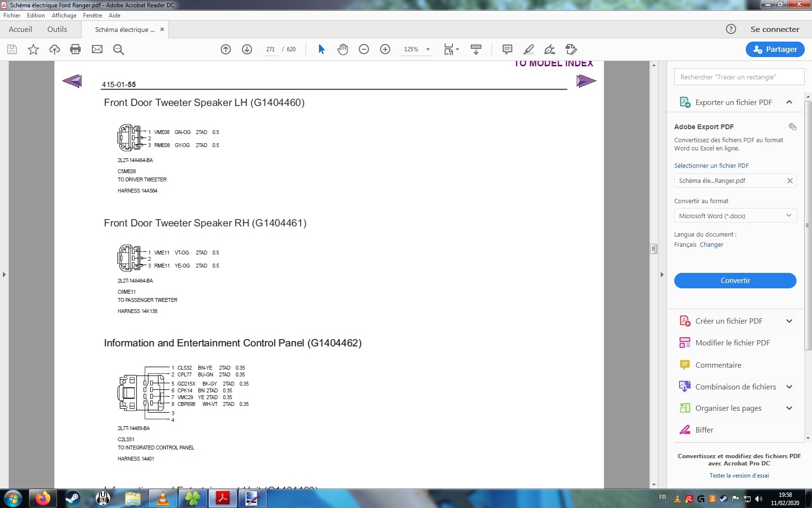Open the Affichage menu
812x508 pixels.
pyautogui.click(x=64, y=15)
